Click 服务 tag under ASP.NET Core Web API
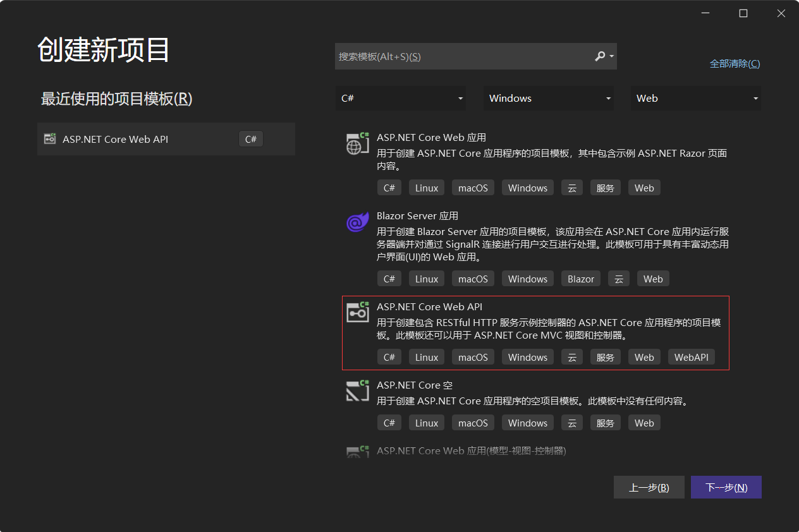Viewport: 799px width, 532px height. click(x=606, y=357)
